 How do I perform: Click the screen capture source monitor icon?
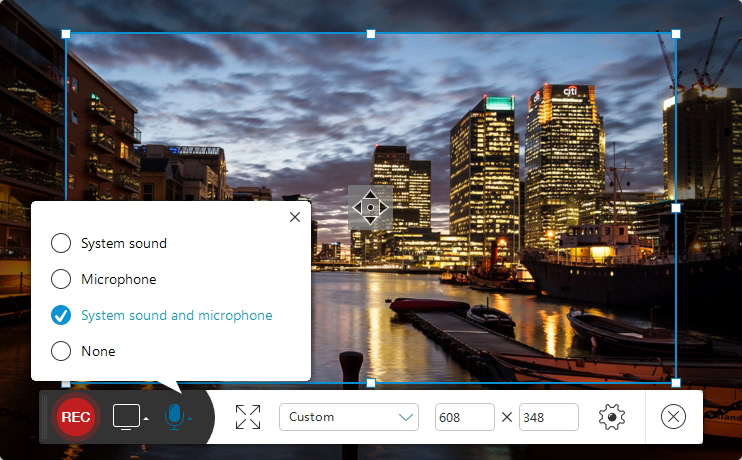click(126, 416)
